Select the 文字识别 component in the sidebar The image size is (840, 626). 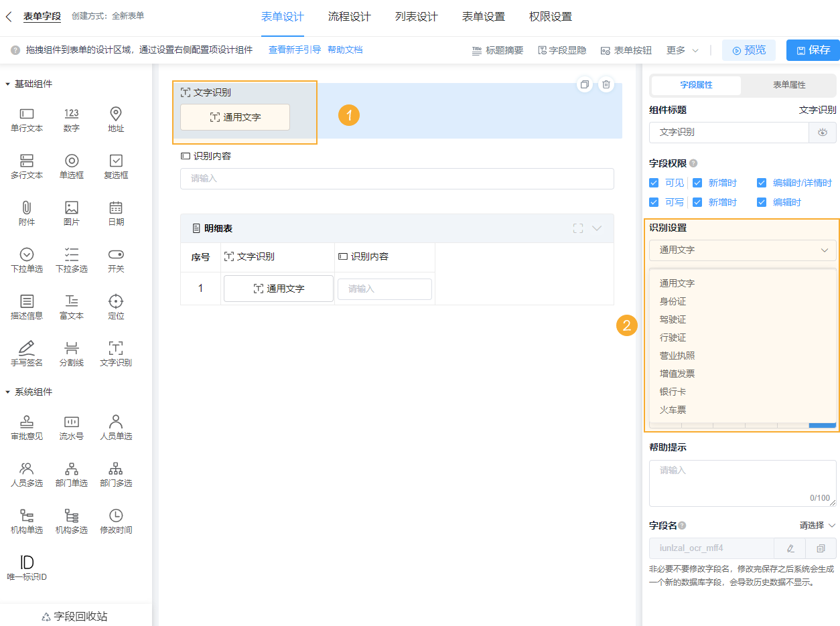(115, 353)
